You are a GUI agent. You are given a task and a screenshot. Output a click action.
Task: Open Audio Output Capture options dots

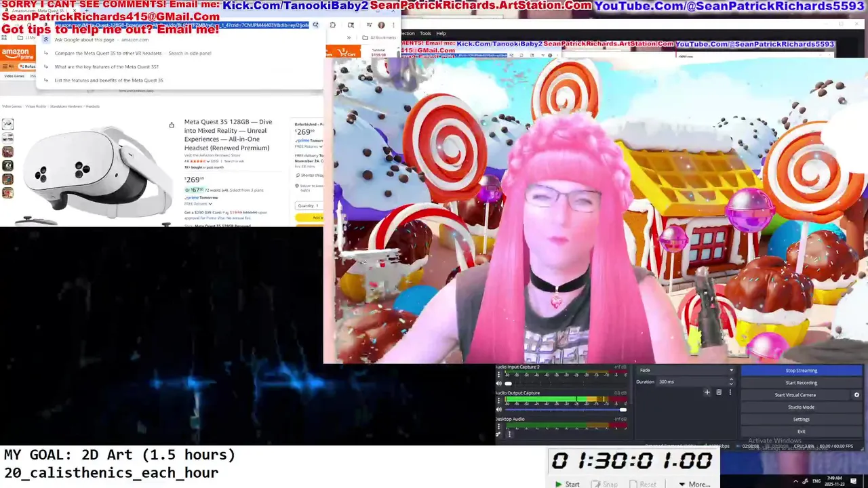(x=499, y=400)
